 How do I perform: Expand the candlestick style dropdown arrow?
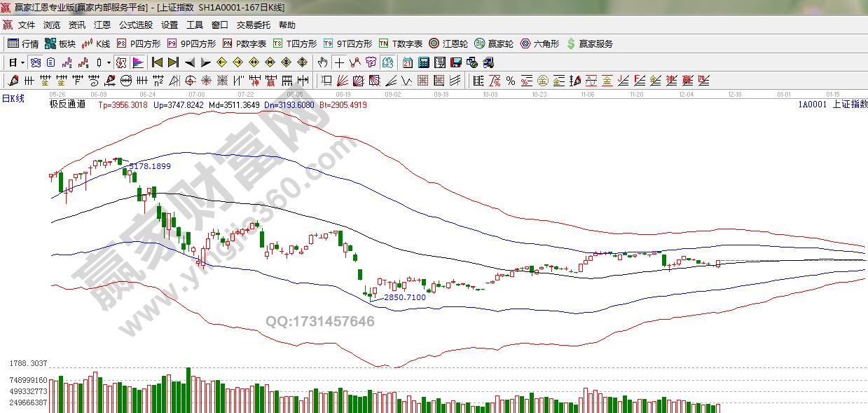pyautogui.click(x=109, y=62)
